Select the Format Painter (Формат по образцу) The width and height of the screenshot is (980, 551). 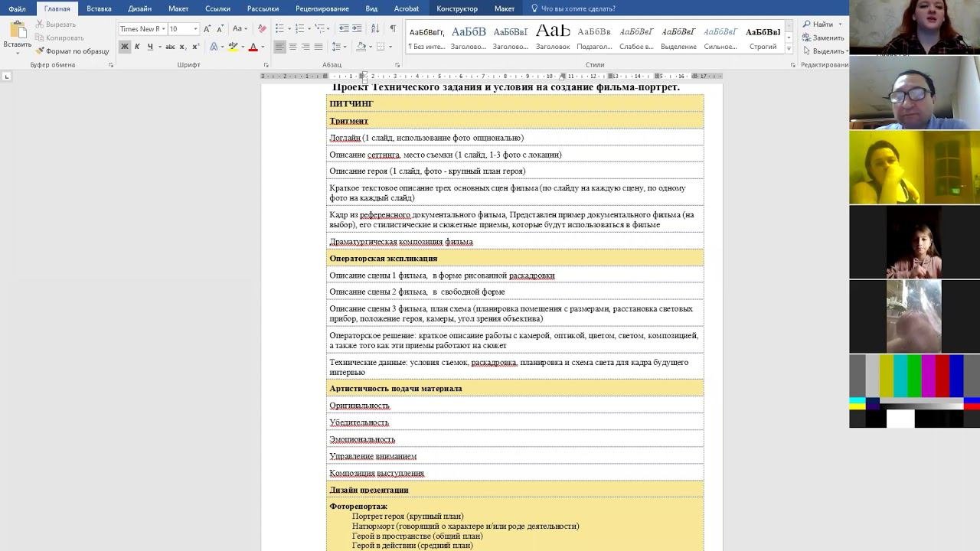click(x=72, y=51)
